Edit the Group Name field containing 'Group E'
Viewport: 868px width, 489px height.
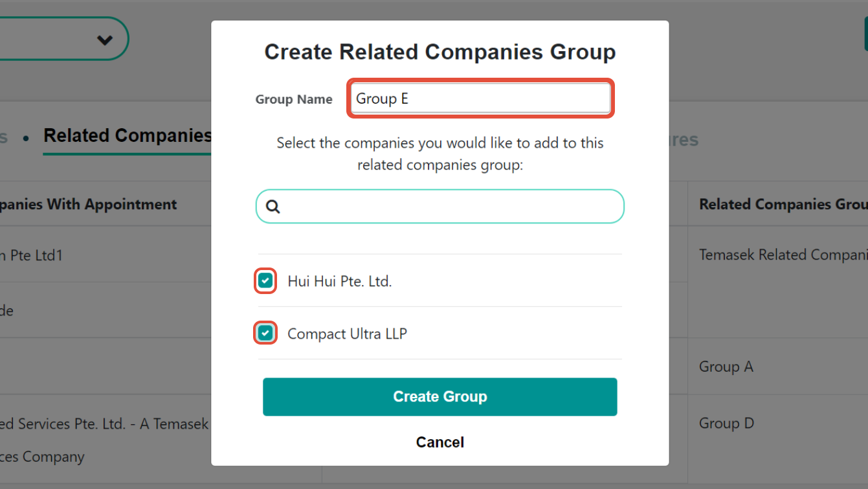(480, 98)
